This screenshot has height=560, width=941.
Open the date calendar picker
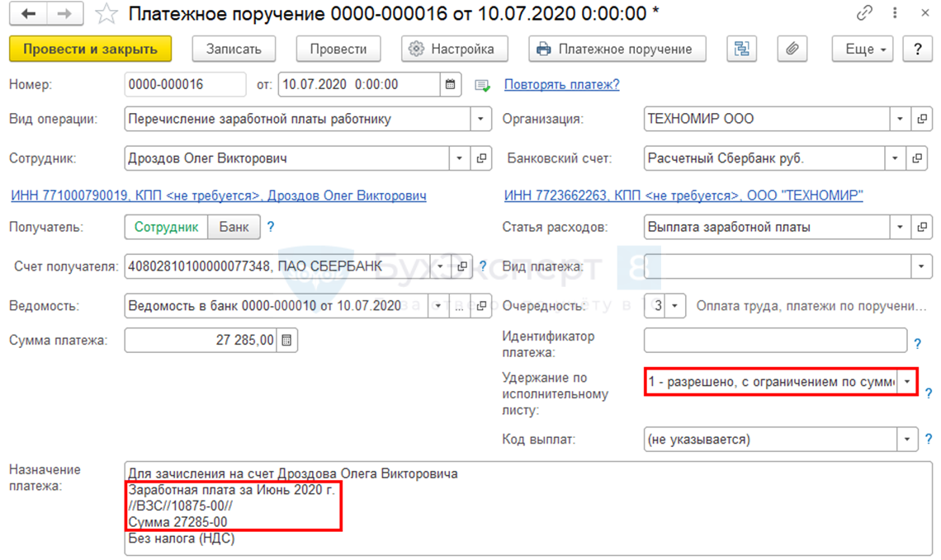451,85
